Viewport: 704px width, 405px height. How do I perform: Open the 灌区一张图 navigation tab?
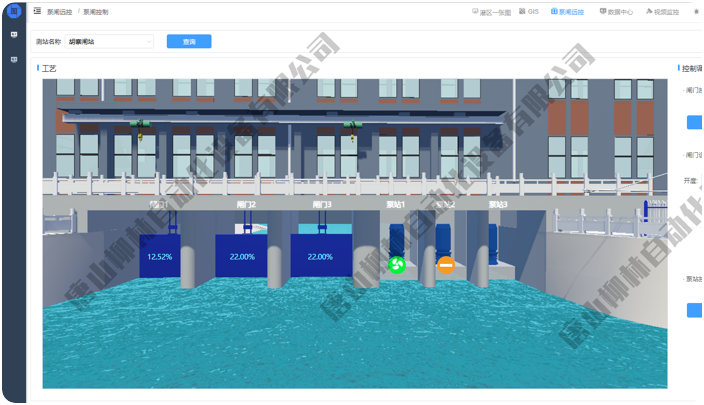point(491,12)
